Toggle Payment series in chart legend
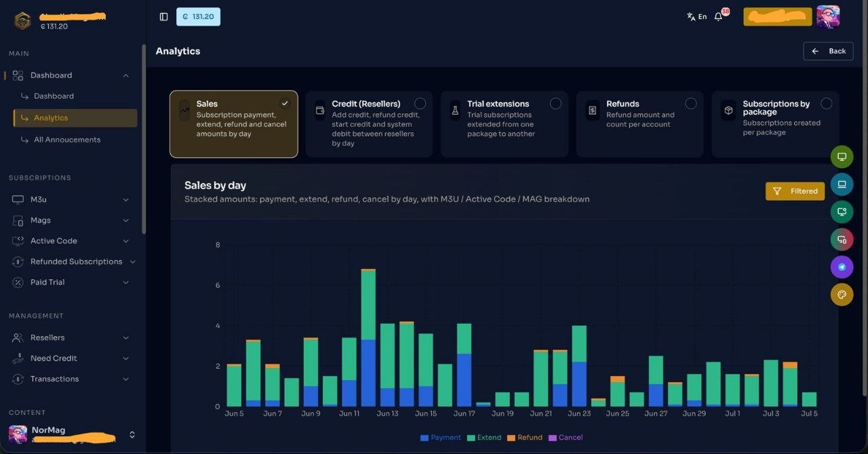Viewport: 868px width, 454px height. coord(440,438)
